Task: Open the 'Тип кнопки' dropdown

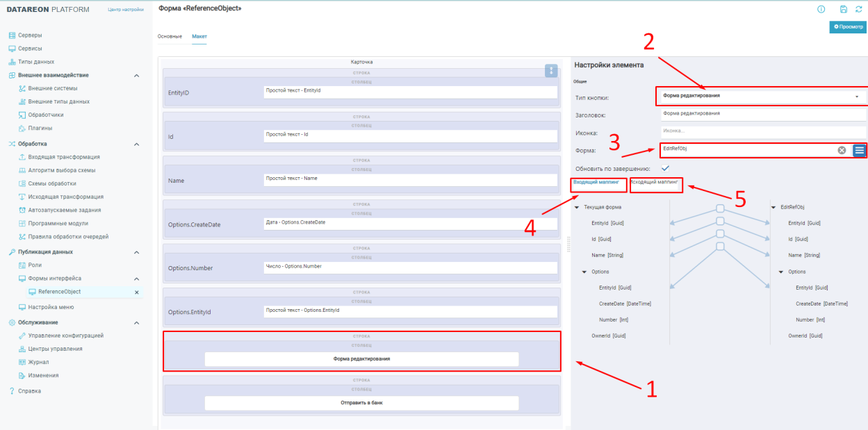Action: coord(760,97)
